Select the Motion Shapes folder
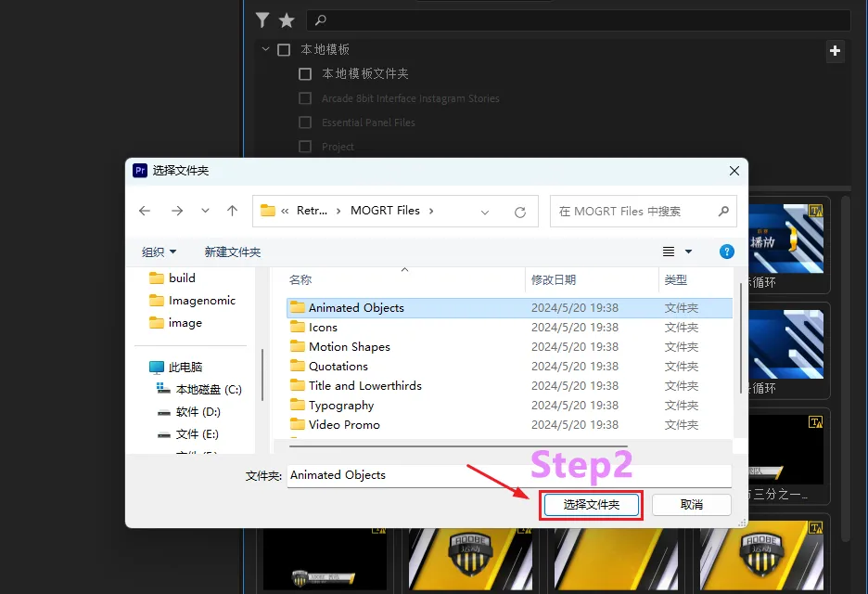 349,347
